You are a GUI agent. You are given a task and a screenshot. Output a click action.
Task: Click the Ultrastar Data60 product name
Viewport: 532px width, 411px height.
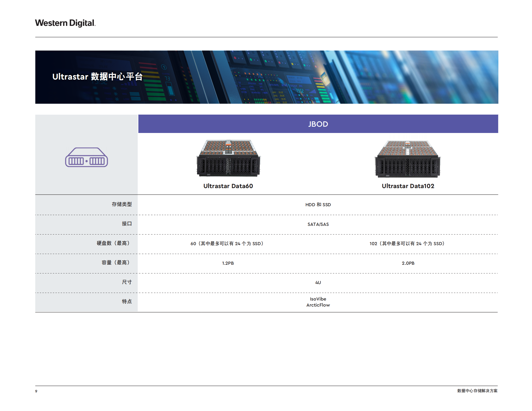[x=228, y=186]
